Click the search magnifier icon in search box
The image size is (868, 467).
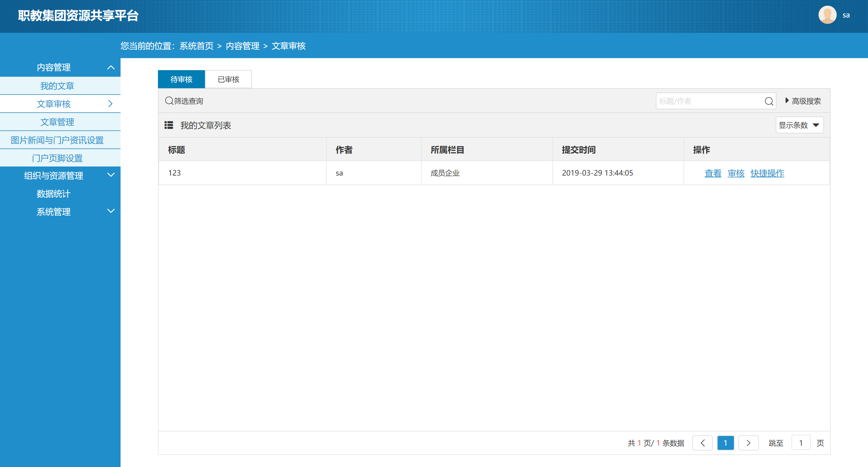pos(769,101)
